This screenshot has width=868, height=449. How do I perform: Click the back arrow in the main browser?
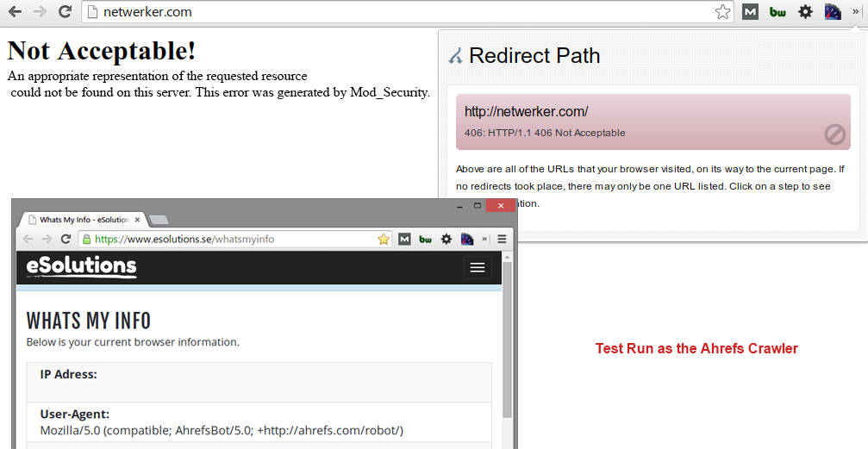pos(15,12)
